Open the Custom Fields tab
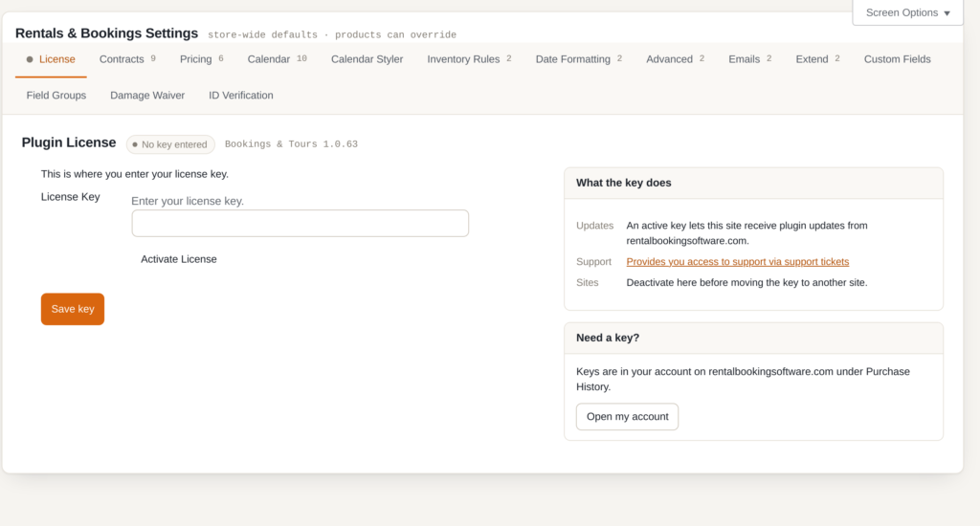The height and width of the screenshot is (526, 980). pos(898,59)
